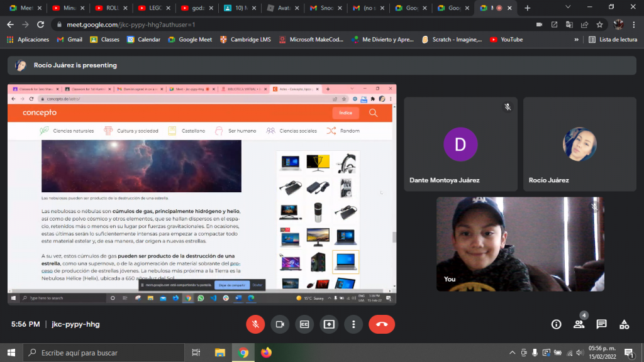Turn on closed captions
Image resolution: width=644 pixels, height=362 pixels.
(x=304, y=324)
